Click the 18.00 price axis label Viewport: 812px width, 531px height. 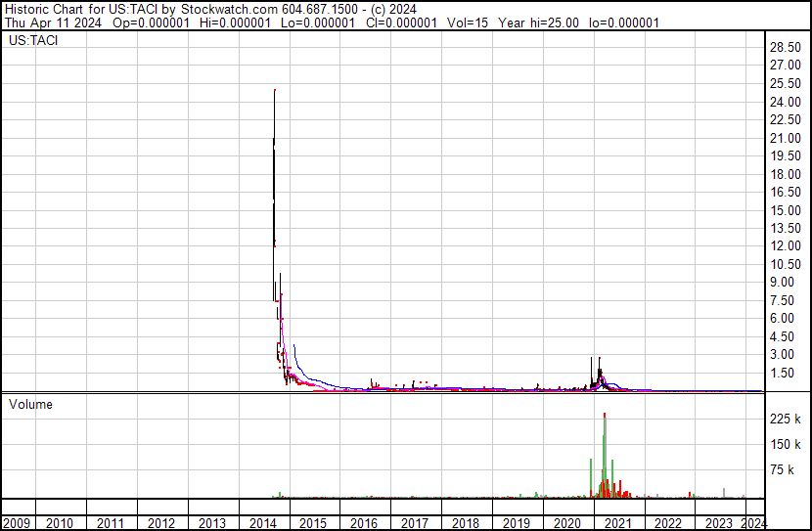pyautogui.click(x=786, y=174)
